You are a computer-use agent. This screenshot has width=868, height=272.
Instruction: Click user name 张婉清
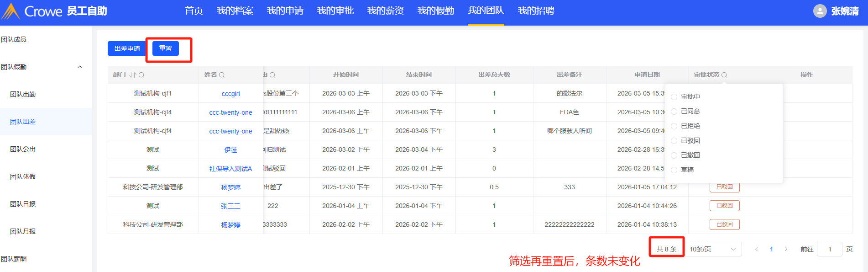point(845,11)
